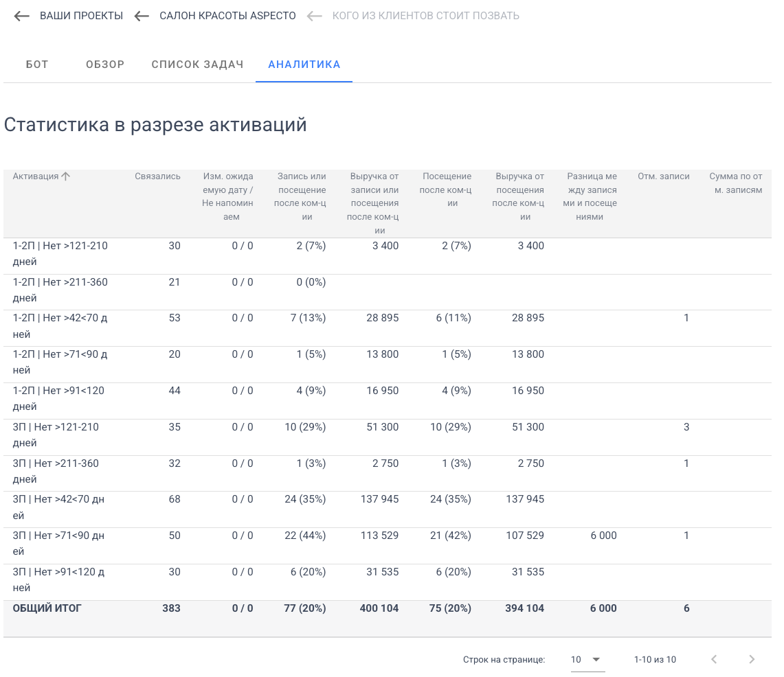The image size is (784, 677).
Task: Switch to the СПИСОК ЗАДАЧ tab
Action: click(197, 65)
